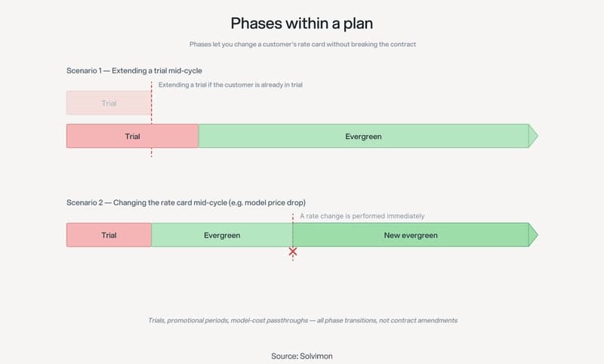Click the Source: Solvimon credit
The image size is (604, 364).
pyautogui.click(x=301, y=356)
